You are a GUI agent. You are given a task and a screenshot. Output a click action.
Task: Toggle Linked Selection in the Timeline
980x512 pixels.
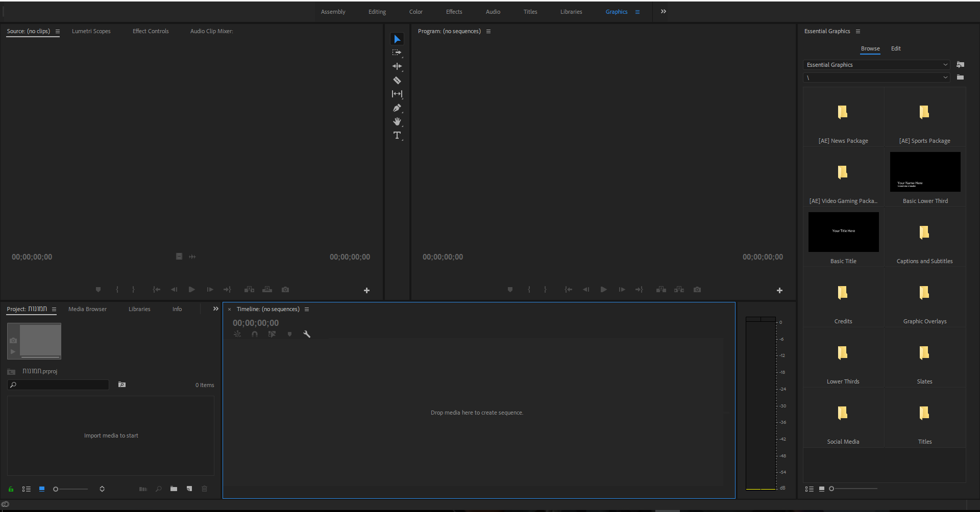coord(272,334)
